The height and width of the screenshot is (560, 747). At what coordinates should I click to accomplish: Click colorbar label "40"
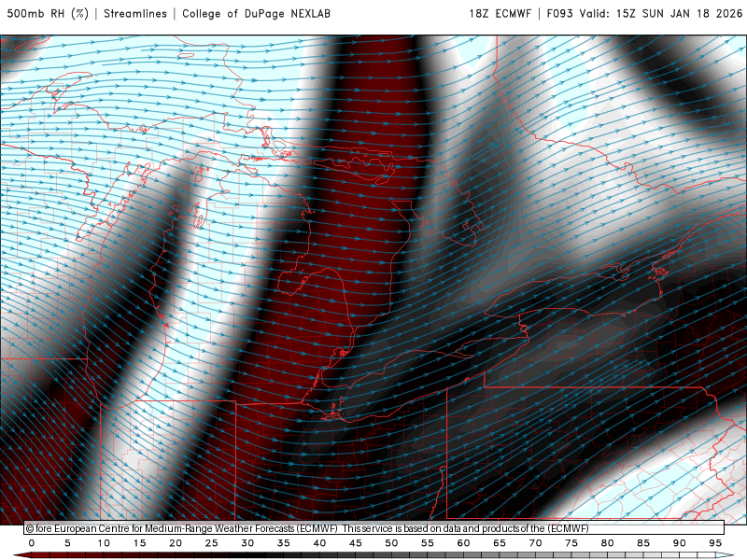[x=319, y=543]
